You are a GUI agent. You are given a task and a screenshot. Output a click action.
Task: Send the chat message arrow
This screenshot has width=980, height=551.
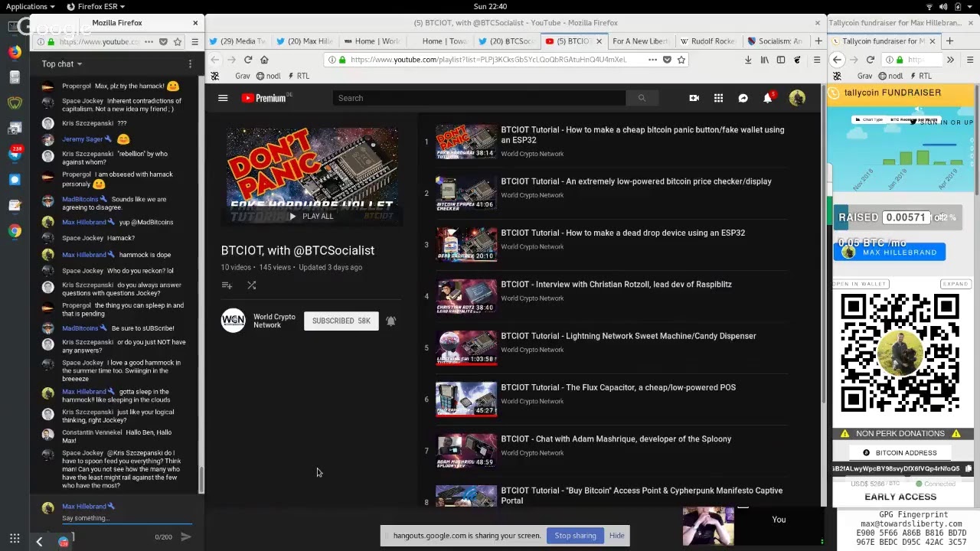(x=185, y=537)
